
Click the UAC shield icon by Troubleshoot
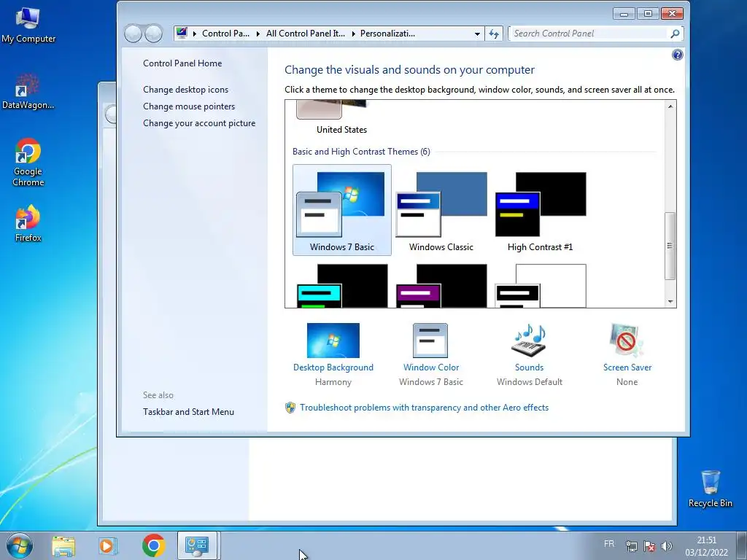pyautogui.click(x=290, y=408)
